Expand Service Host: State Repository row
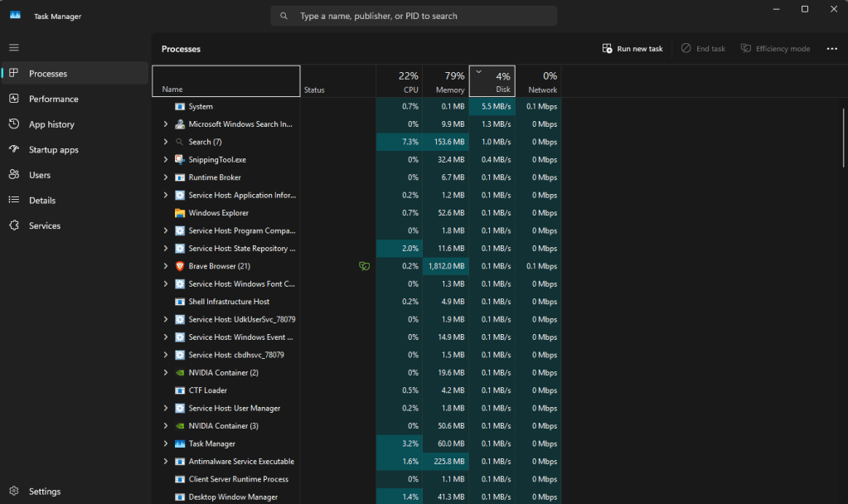848x504 pixels. point(166,248)
